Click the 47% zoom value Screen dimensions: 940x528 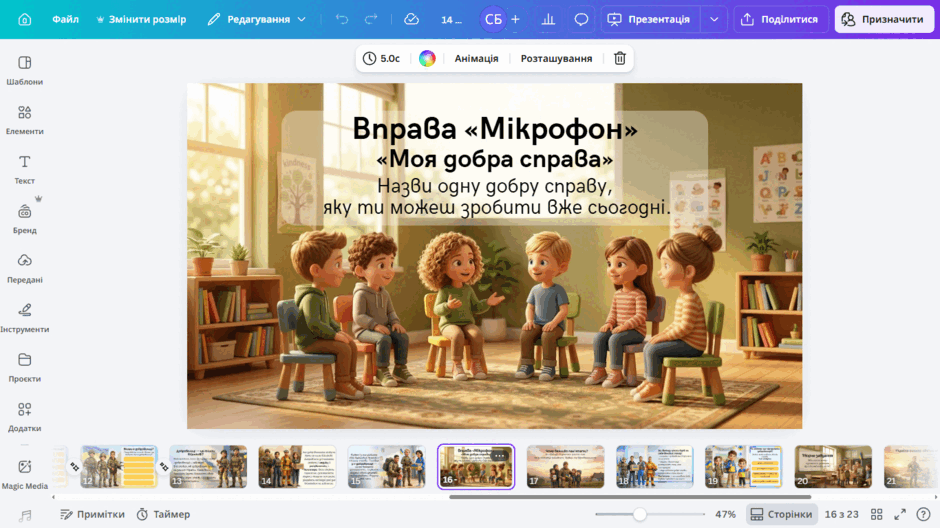click(x=725, y=514)
